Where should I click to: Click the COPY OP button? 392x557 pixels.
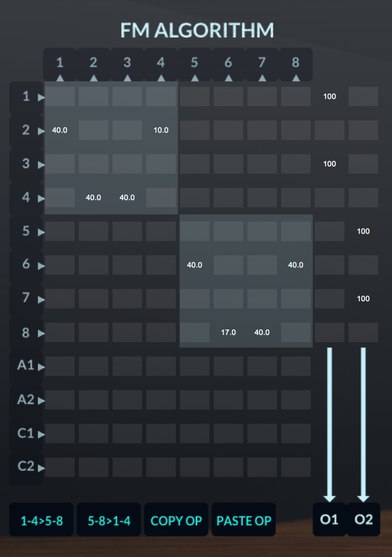176,520
